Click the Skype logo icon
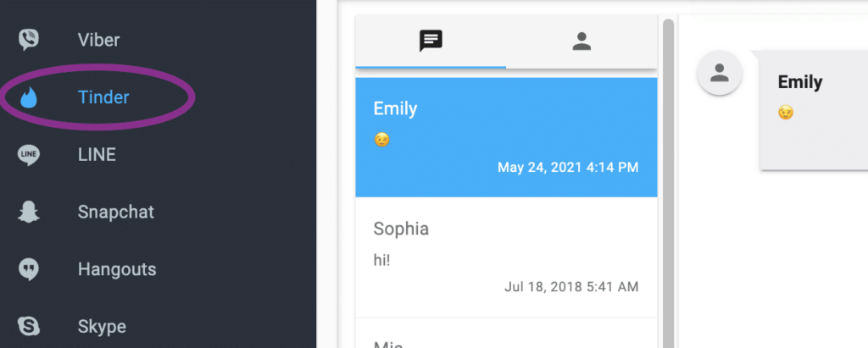Image resolution: width=868 pixels, height=348 pixels. (x=29, y=326)
